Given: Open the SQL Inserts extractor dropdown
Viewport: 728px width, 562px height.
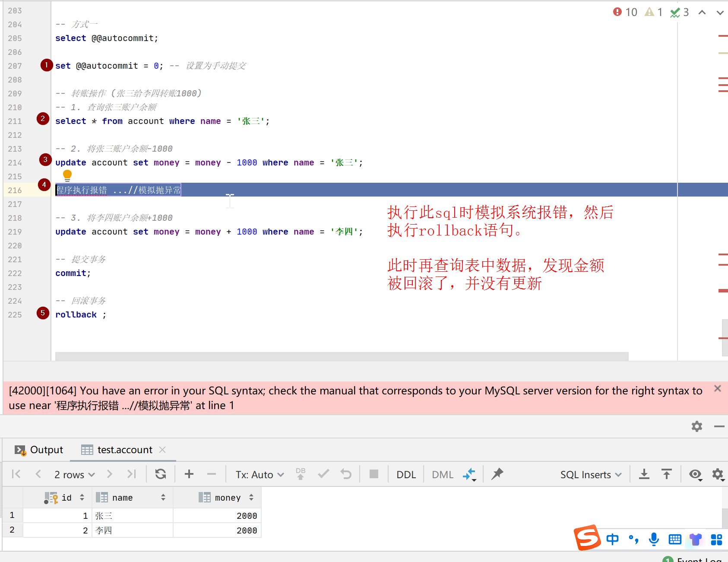Looking at the screenshot, I should coord(590,475).
